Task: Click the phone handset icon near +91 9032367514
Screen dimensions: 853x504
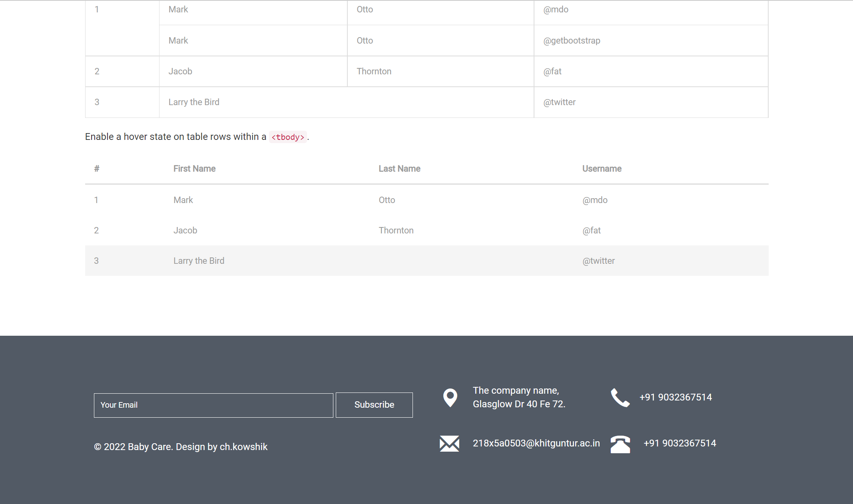Action: (620, 397)
